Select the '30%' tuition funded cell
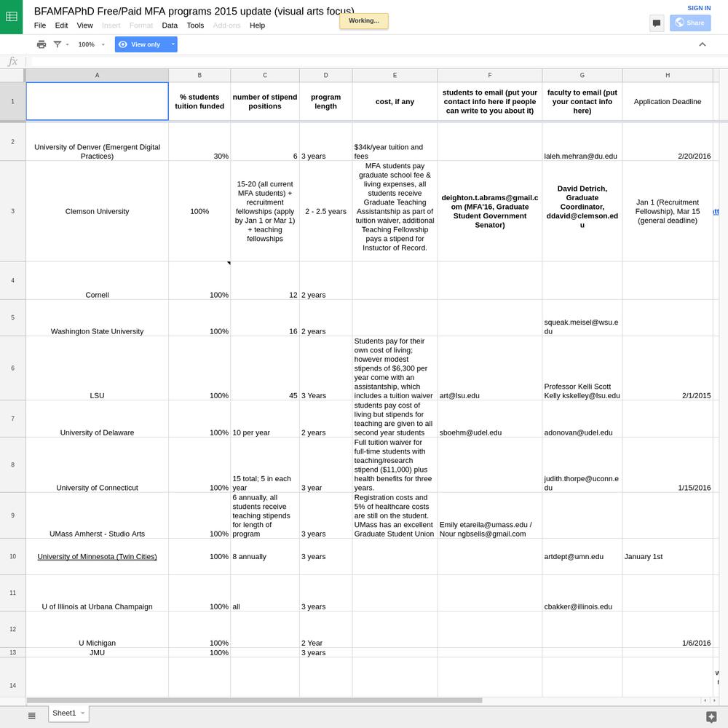The width and height of the screenshot is (728, 728). (x=199, y=142)
